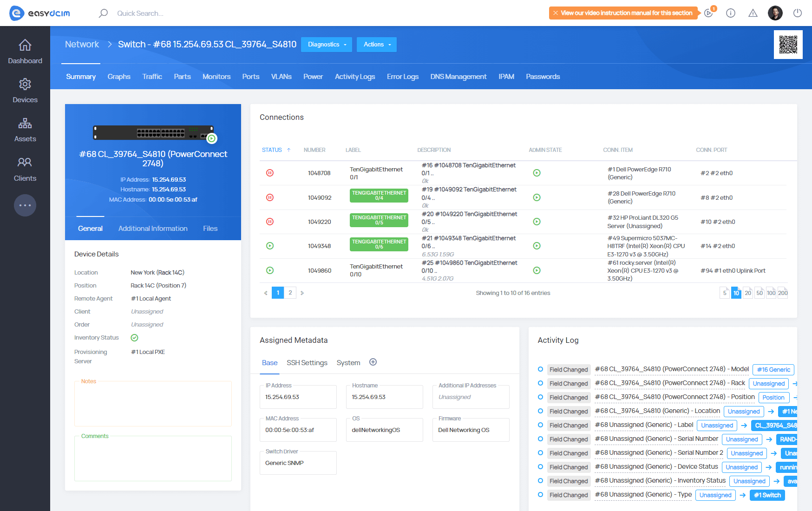This screenshot has width=812, height=511.
Task: Go to the Devices sidebar section
Action: (25, 91)
